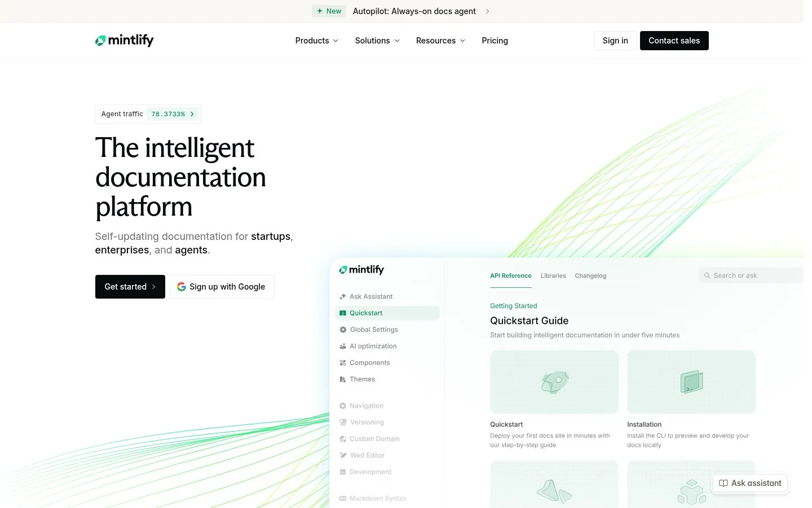The height and width of the screenshot is (508, 812).
Task: Click the green New badge
Action: pos(329,11)
